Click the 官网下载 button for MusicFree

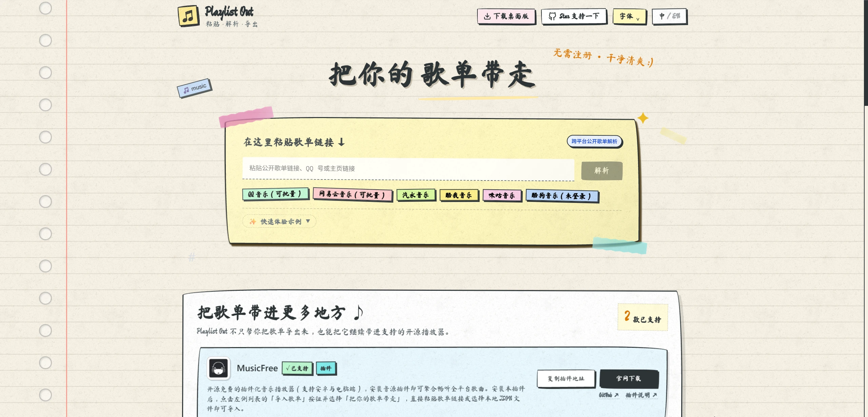tap(629, 378)
